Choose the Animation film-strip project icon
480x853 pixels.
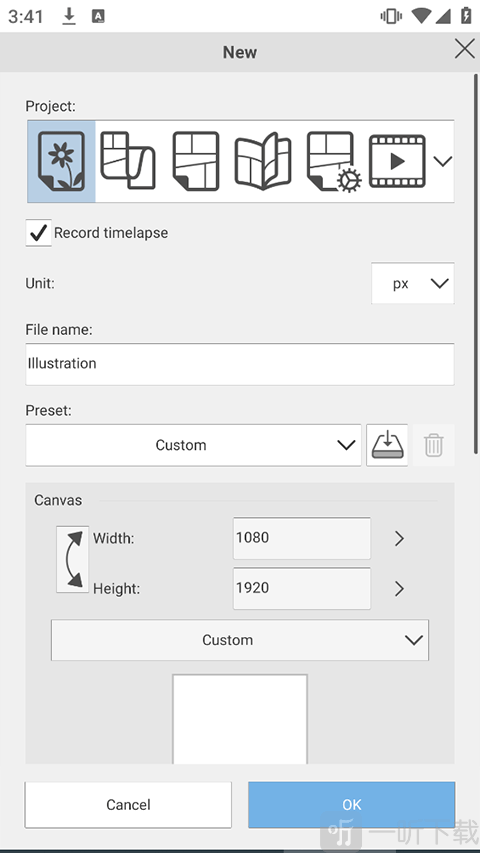(397, 162)
